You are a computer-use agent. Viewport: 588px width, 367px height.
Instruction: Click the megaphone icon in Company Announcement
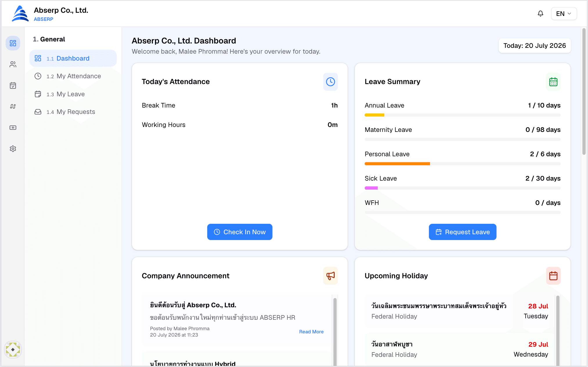pyautogui.click(x=330, y=276)
